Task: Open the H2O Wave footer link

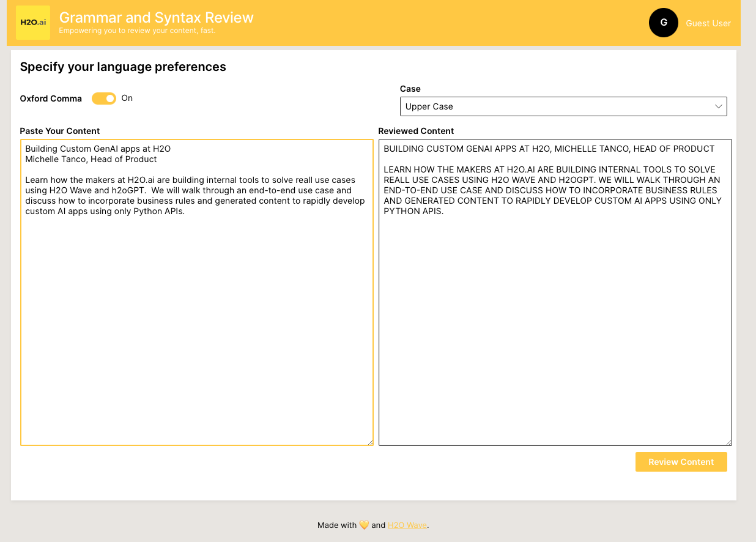Action: (x=407, y=525)
